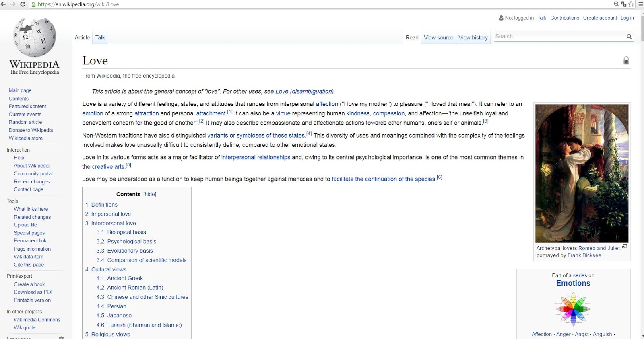Click the search magnifier button

(629, 37)
